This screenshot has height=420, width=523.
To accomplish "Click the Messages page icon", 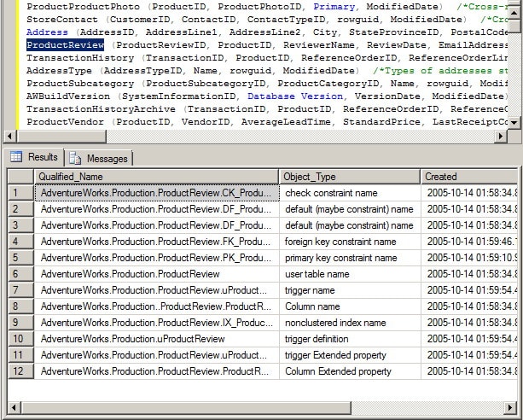I will [75, 158].
